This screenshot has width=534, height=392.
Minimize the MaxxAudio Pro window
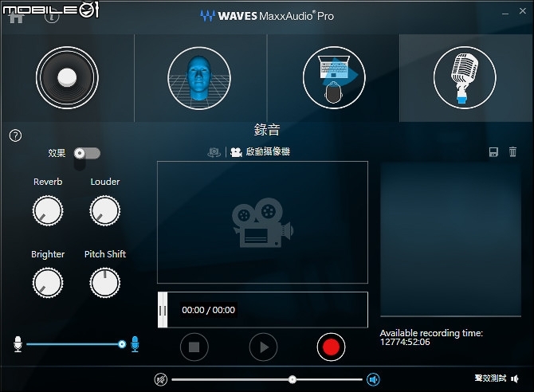click(505, 13)
